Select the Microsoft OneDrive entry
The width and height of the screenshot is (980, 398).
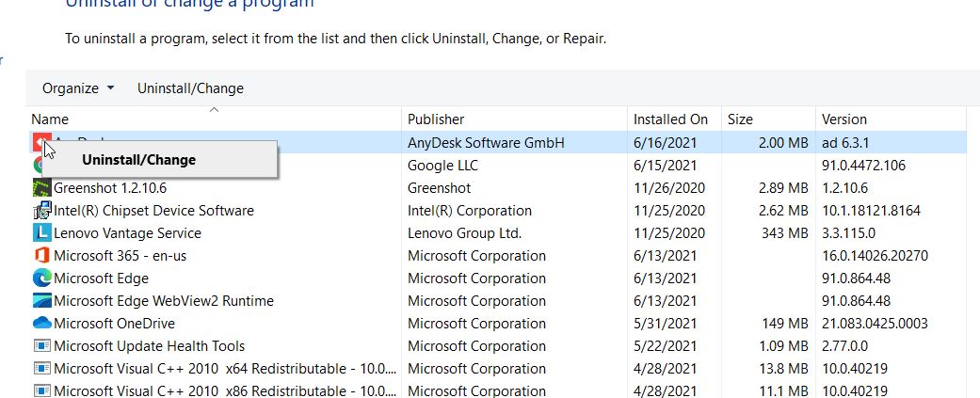(114, 323)
